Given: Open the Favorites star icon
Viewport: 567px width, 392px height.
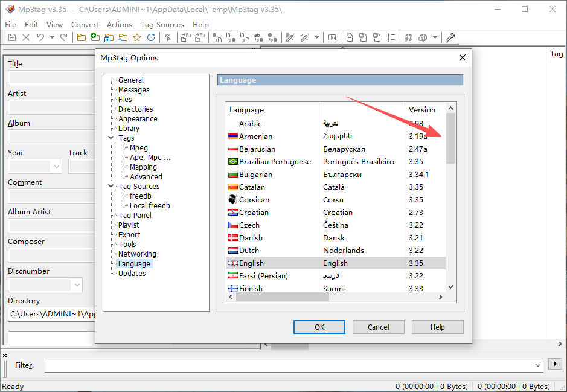Looking at the screenshot, I should (x=137, y=37).
